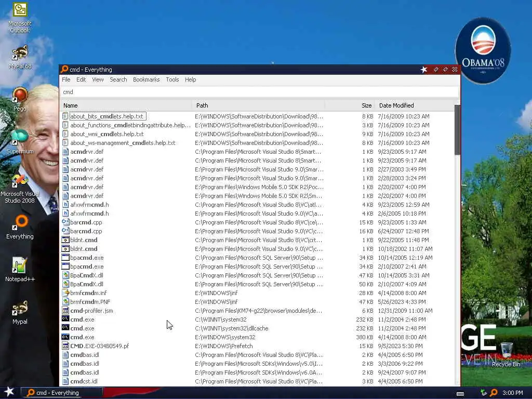Open the Help menu
532x399 pixels.
click(x=190, y=79)
